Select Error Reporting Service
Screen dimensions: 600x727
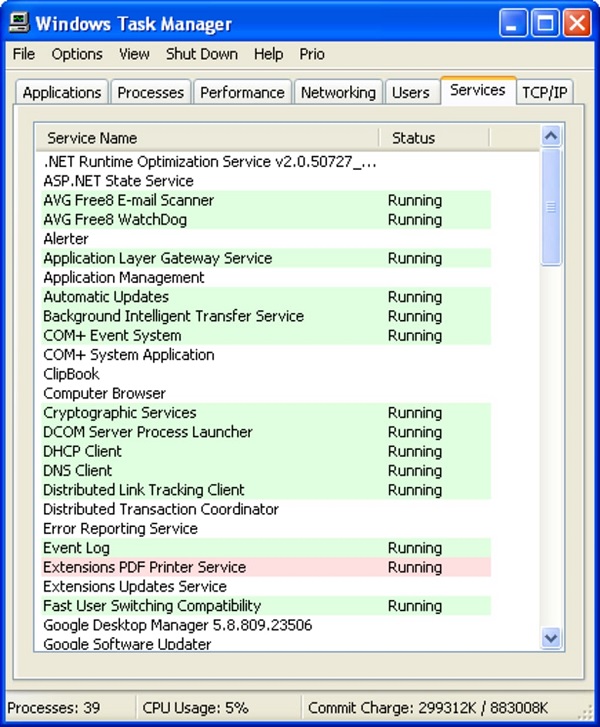click(x=266, y=529)
